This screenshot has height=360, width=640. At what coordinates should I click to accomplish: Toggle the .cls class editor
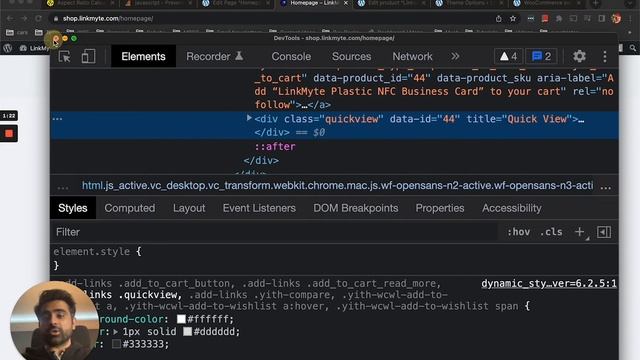[x=551, y=232]
